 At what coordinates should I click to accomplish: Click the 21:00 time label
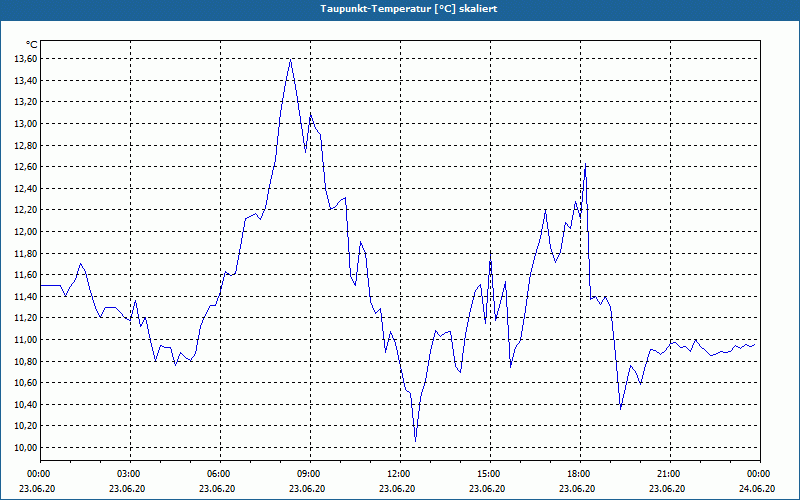[668, 474]
